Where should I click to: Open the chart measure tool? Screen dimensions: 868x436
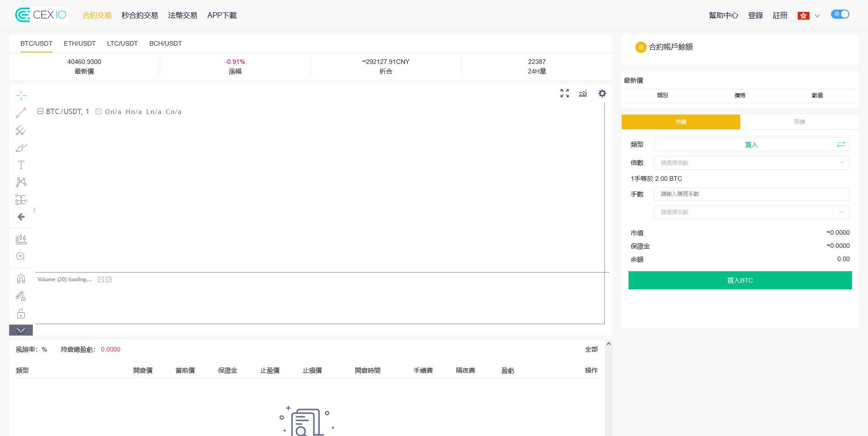21,239
